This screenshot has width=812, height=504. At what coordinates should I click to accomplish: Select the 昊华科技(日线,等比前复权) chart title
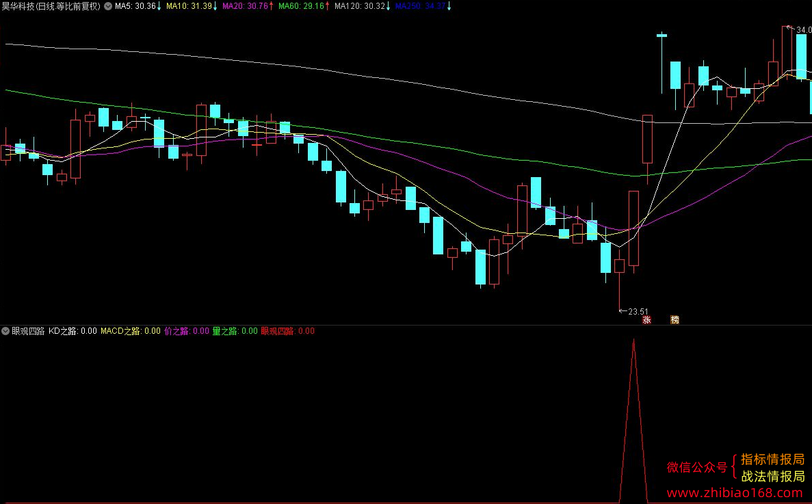pyautogui.click(x=51, y=6)
